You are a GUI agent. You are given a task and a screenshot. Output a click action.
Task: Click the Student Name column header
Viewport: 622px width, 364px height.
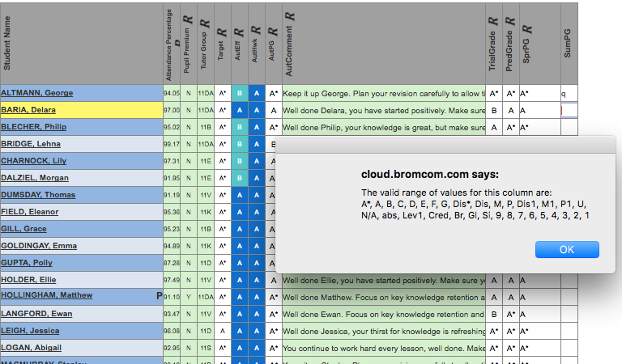[82, 44]
